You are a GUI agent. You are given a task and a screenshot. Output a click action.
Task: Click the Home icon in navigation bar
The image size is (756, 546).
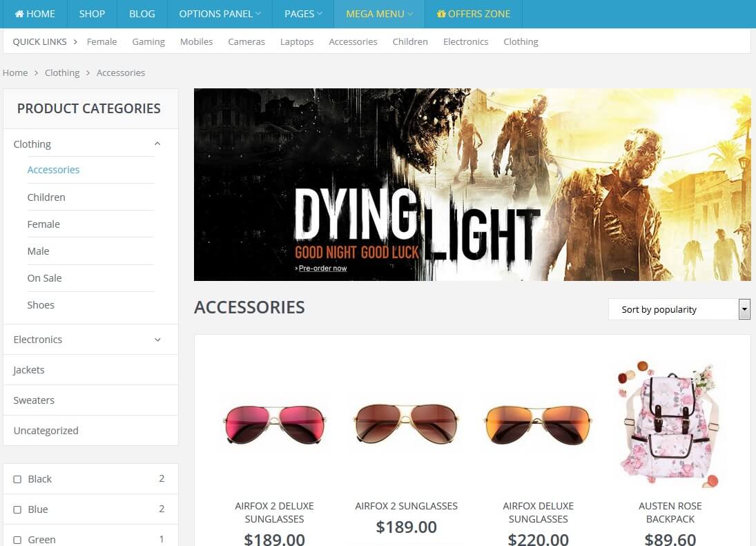tap(19, 14)
